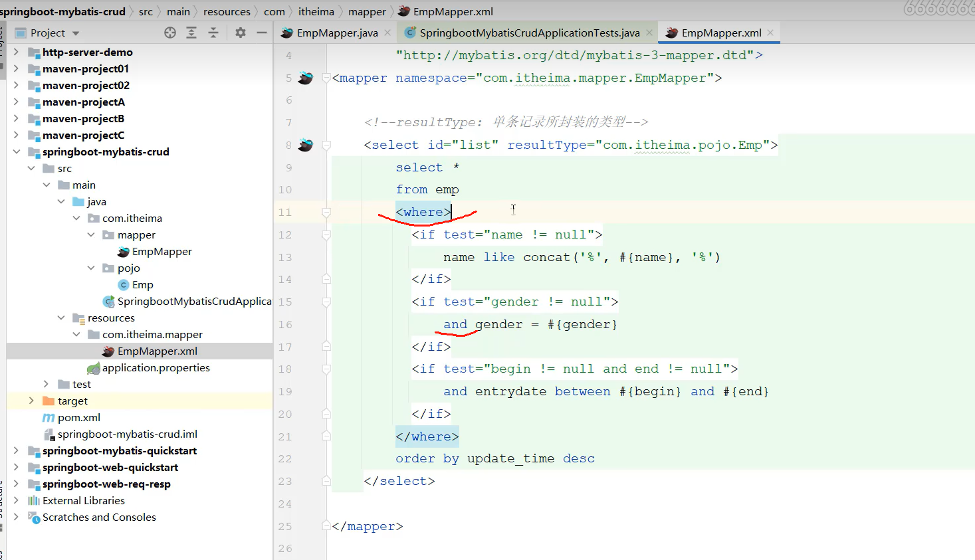Click line number 19 in the gutter
The height and width of the screenshot is (560, 975).
coord(285,391)
